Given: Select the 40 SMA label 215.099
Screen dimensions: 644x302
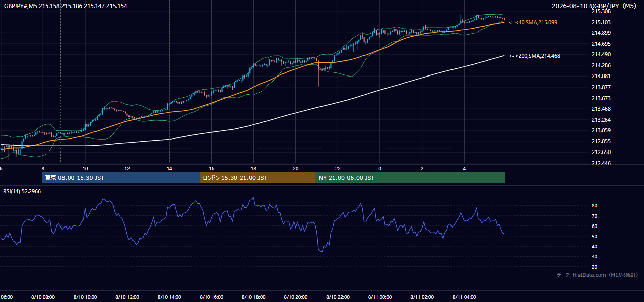Looking at the screenshot, I should click(x=533, y=22).
